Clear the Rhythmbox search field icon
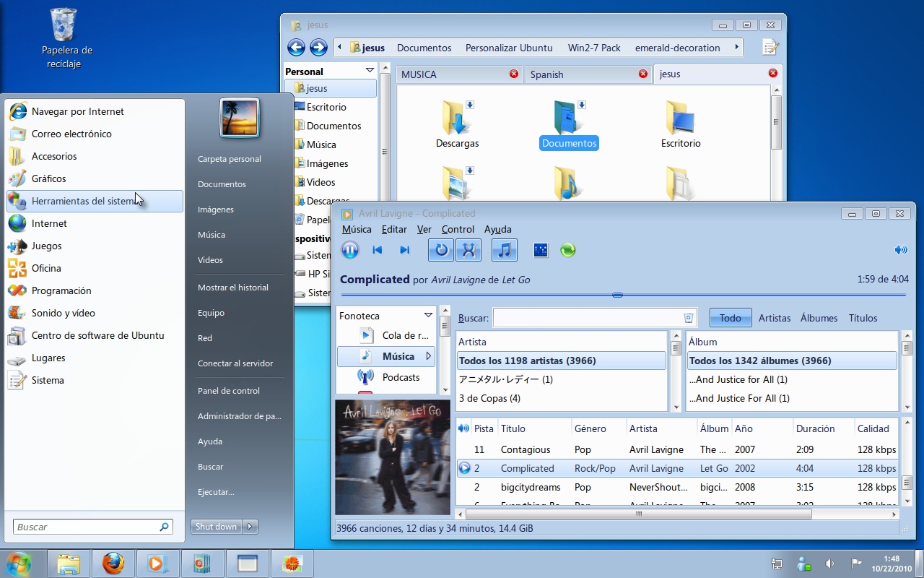Image resolution: width=924 pixels, height=578 pixels. (688, 318)
